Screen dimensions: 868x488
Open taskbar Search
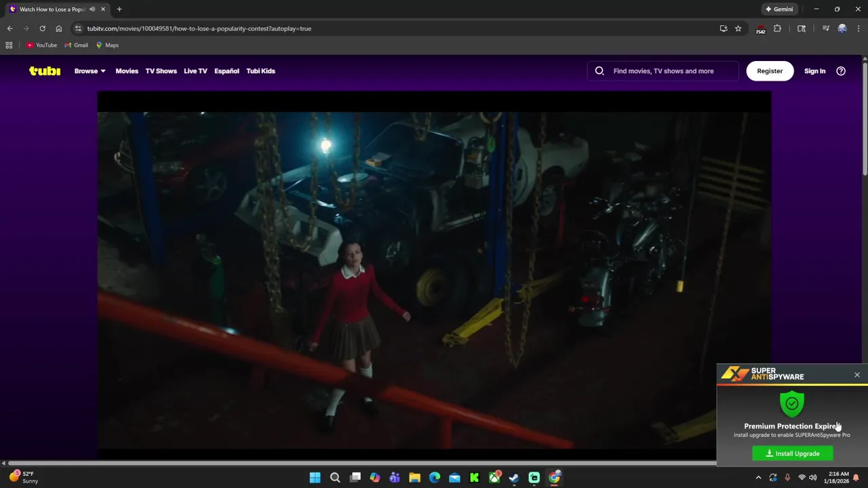(x=335, y=478)
